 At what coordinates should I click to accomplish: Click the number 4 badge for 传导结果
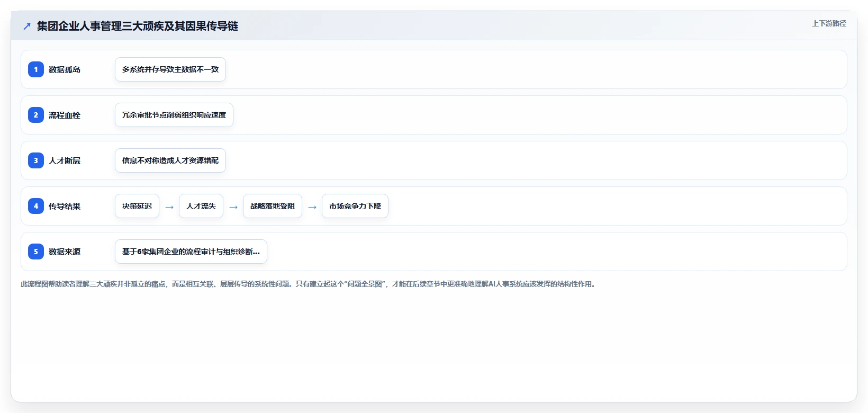36,206
